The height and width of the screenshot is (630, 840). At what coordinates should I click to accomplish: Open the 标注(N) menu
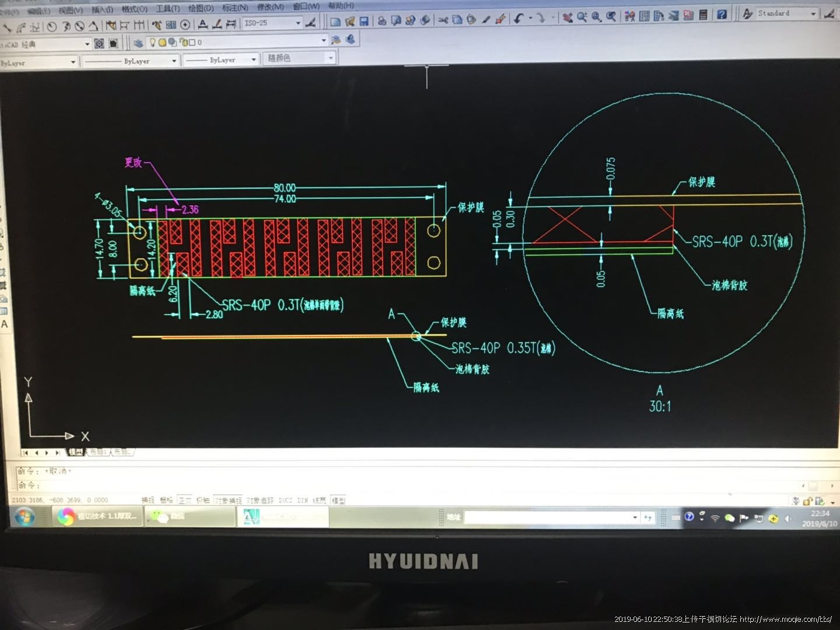pyautogui.click(x=235, y=8)
